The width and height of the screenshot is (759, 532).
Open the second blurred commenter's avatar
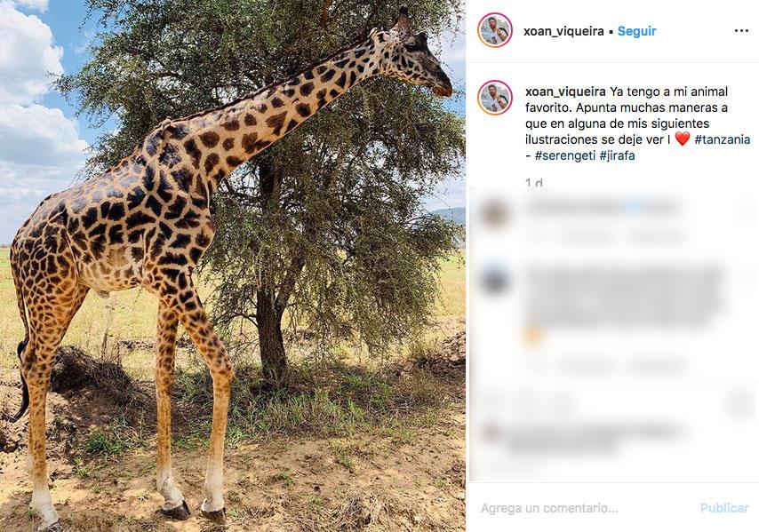coord(495,280)
